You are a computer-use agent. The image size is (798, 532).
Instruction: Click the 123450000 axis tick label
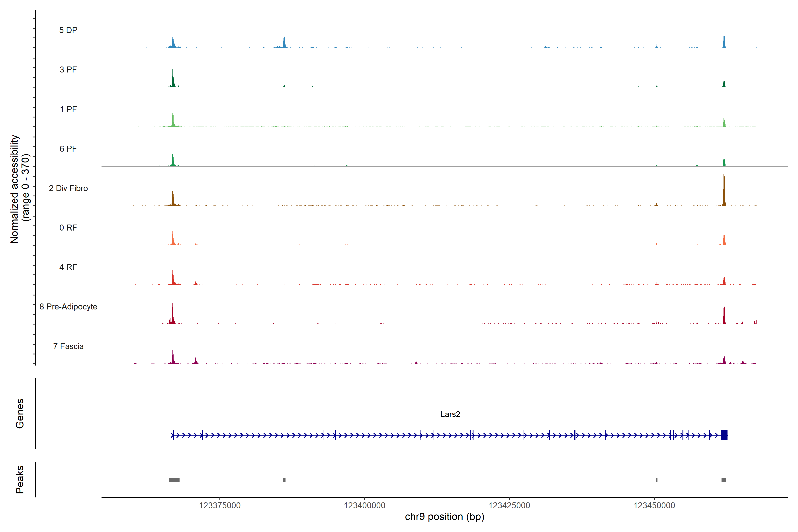[654, 506]
